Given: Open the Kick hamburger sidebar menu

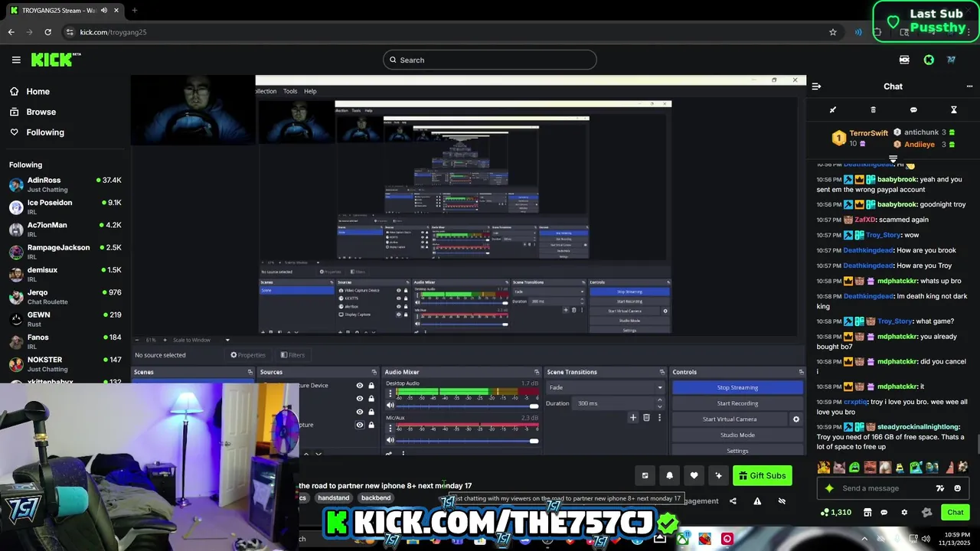Looking at the screenshot, I should click(16, 60).
